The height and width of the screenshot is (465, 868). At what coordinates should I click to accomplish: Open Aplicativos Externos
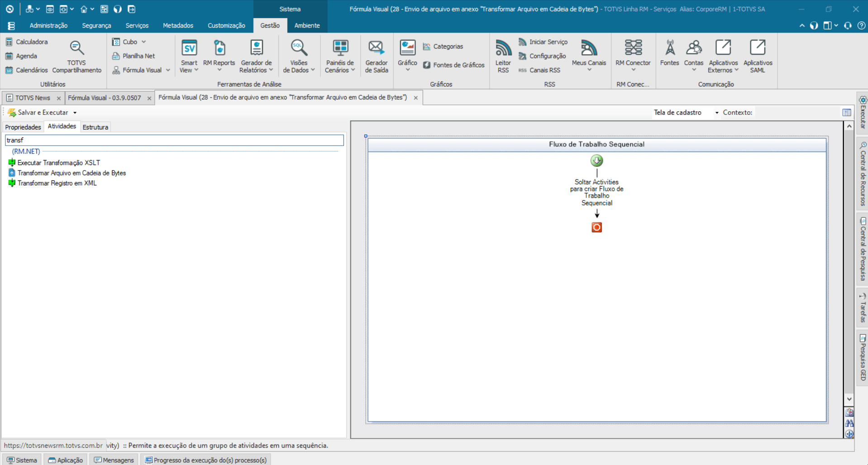click(x=723, y=57)
